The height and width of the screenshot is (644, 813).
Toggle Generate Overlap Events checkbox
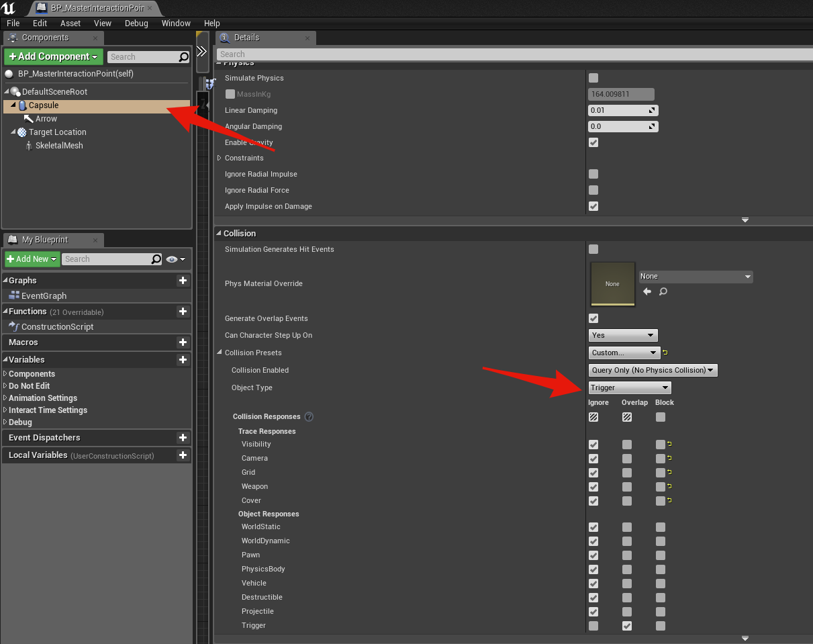[593, 318]
